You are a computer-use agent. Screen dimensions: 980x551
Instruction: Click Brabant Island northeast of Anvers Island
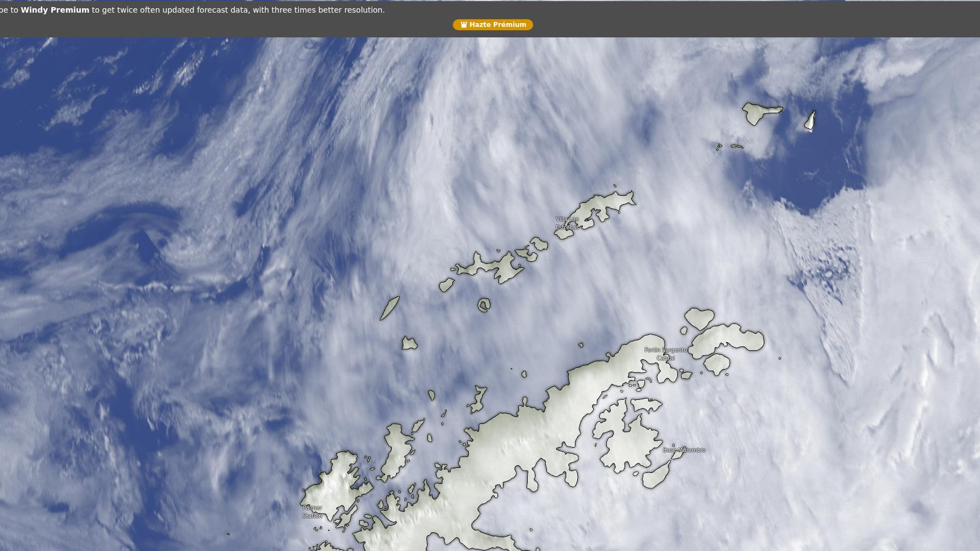(x=396, y=448)
